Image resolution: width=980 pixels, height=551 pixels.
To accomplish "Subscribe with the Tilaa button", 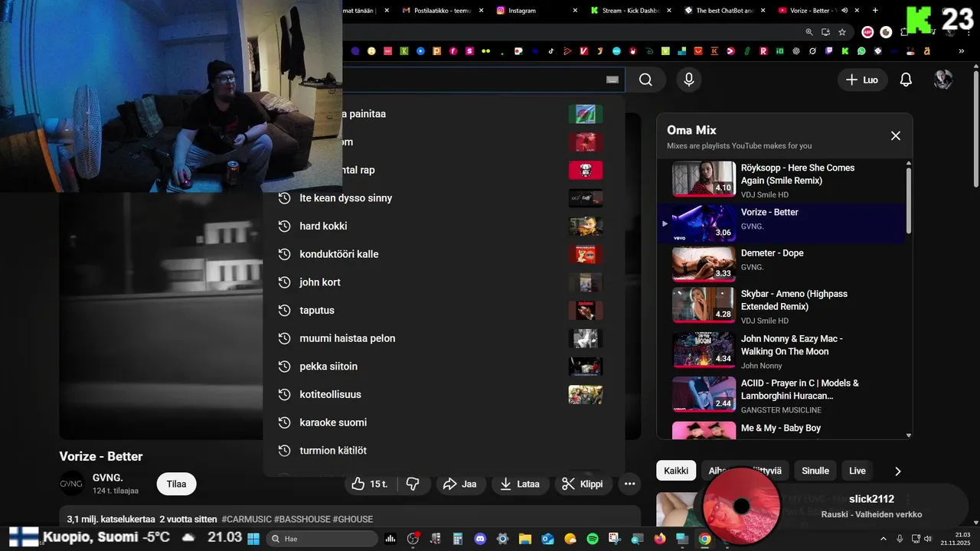I will 177,484.
